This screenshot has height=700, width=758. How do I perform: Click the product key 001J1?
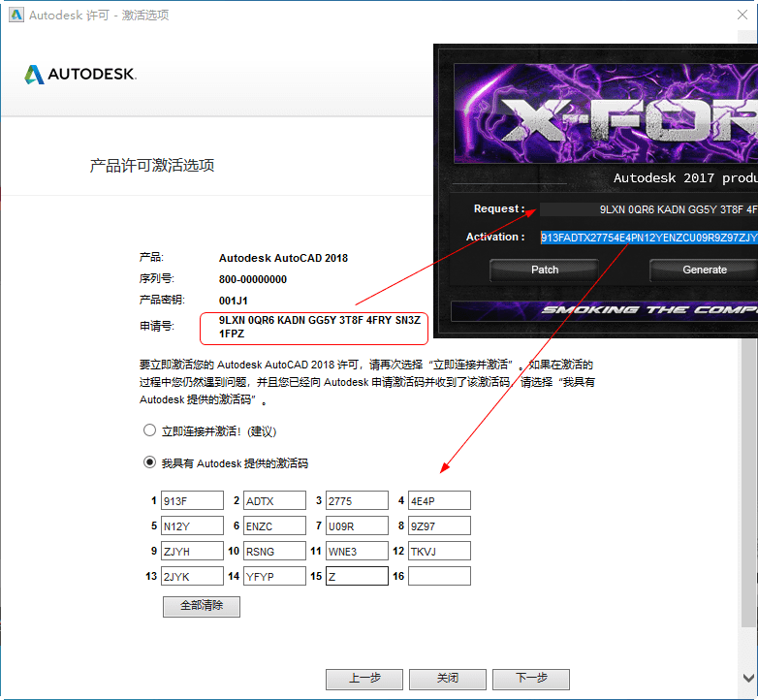click(x=234, y=301)
